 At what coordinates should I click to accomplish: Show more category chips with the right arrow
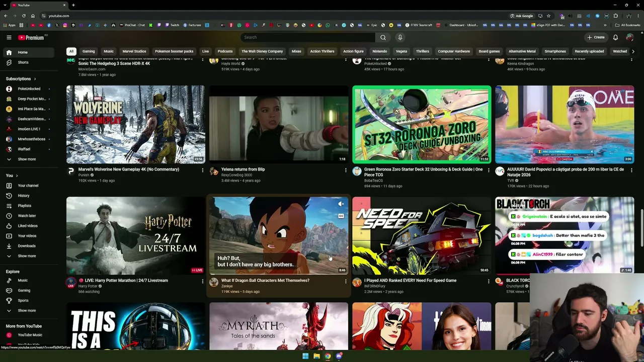633,51
